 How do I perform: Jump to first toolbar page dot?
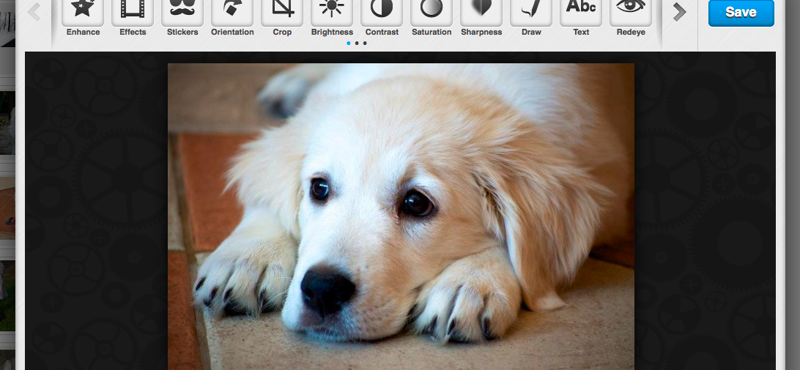pyautogui.click(x=348, y=43)
